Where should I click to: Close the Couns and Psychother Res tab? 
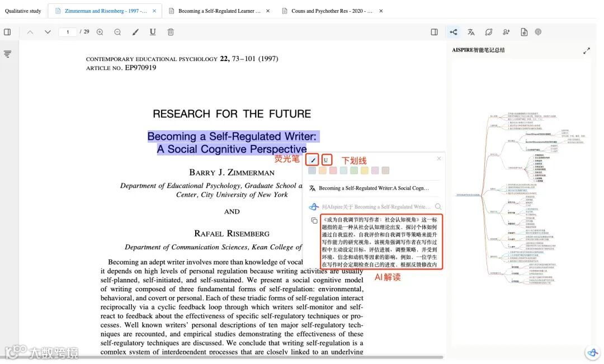pyautogui.click(x=381, y=11)
